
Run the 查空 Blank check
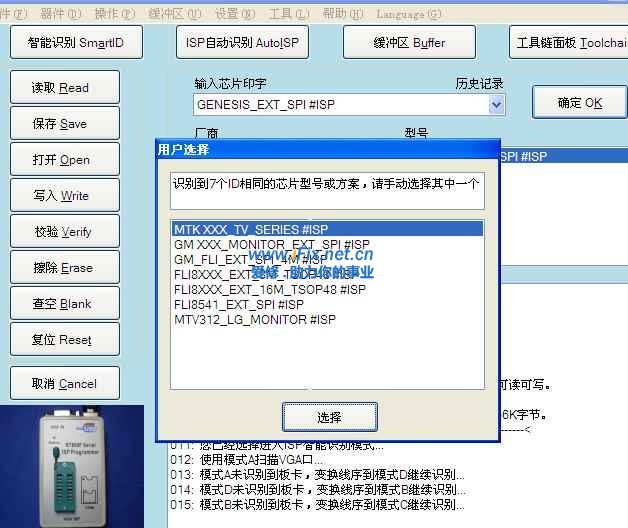pyautogui.click(x=65, y=303)
